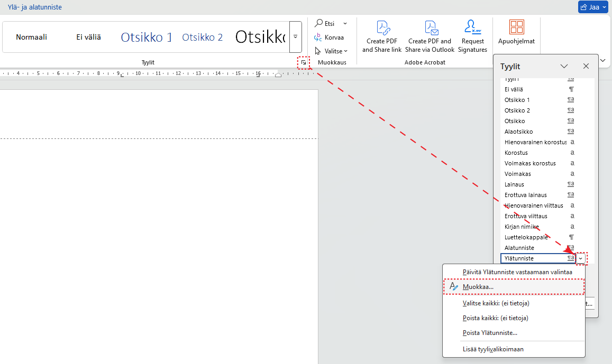This screenshot has width=612, height=364.
Task: Open the Valitse dropdown
Action: click(332, 51)
